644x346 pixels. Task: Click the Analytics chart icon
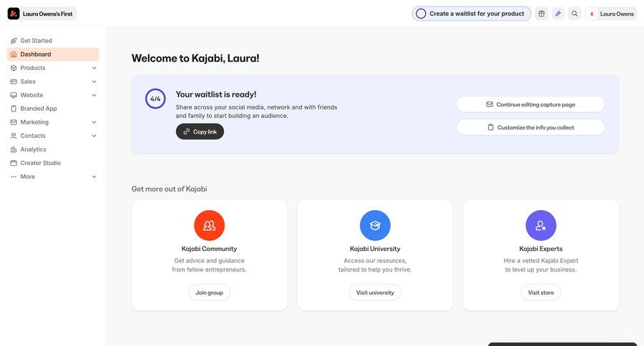click(x=14, y=149)
